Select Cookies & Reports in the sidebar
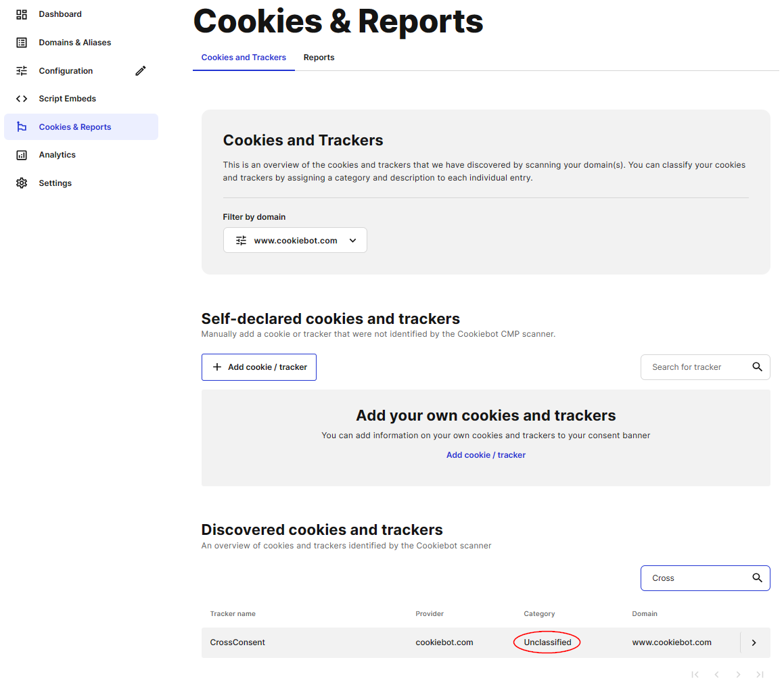 pyautogui.click(x=81, y=127)
